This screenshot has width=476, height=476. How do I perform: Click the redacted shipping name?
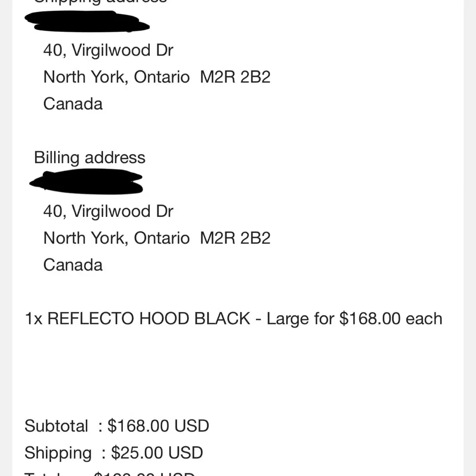pos(87,21)
